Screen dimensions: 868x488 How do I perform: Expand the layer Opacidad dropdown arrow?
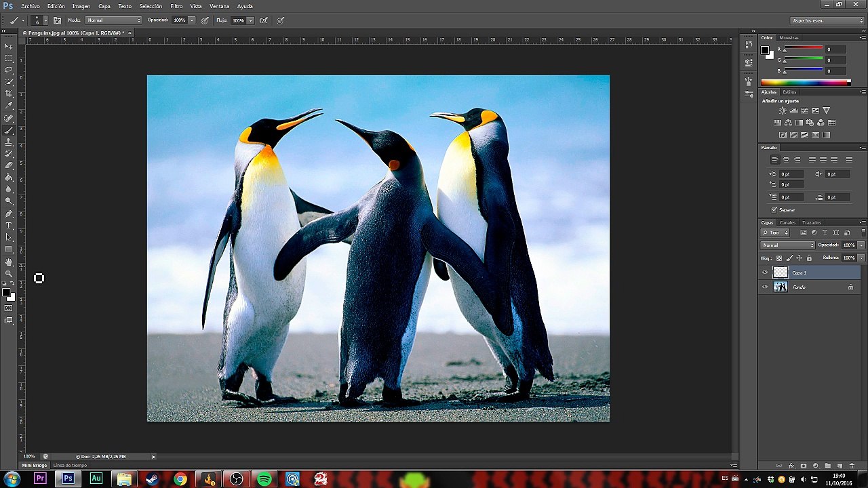[861, 245]
